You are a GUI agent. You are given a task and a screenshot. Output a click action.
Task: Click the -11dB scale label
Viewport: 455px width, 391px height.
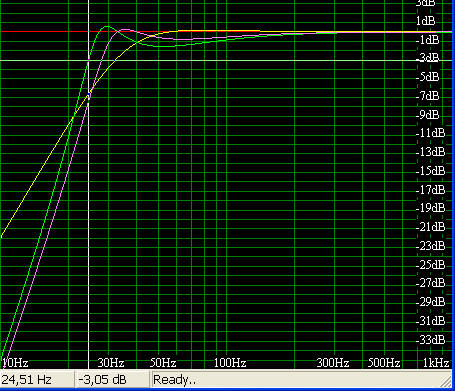[x=431, y=133]
